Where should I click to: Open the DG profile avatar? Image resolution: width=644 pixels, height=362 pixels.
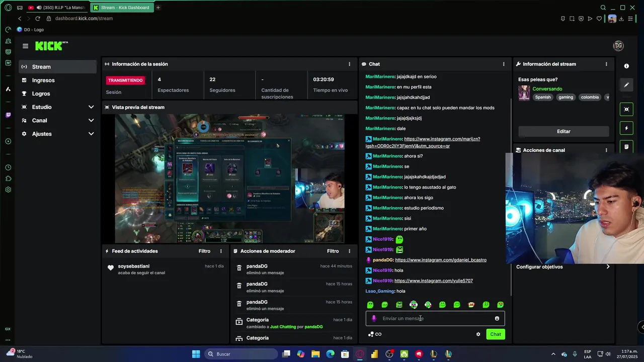(618, 46)
